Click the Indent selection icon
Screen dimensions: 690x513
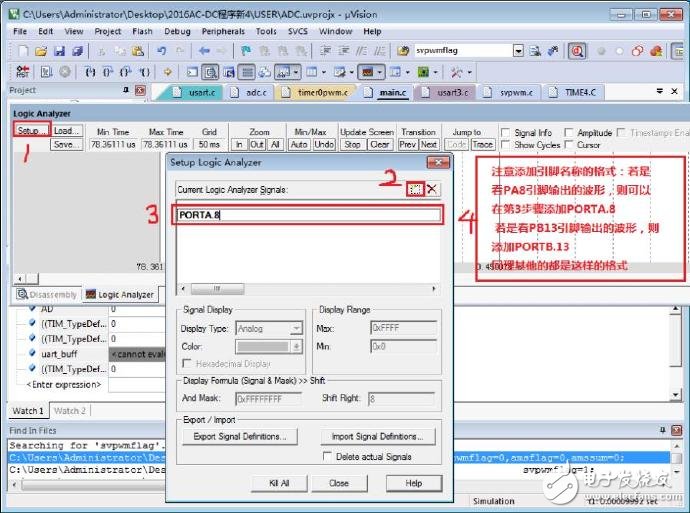pyautogui.click(x=325, y=51)
